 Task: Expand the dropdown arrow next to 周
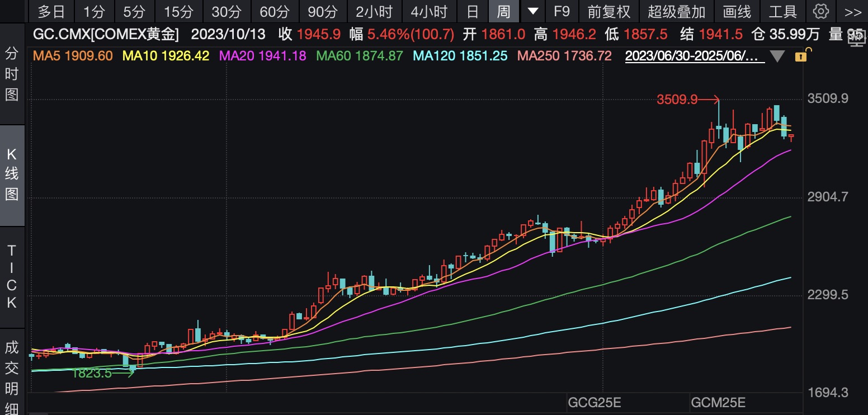tap(532, 11)
